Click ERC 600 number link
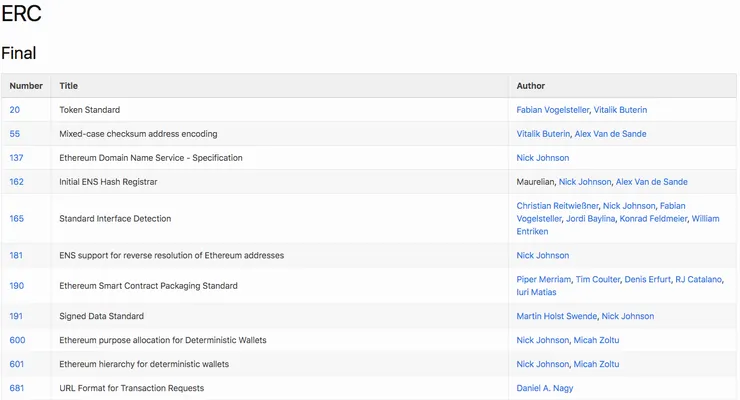740x400 pixels. coord(17,340)
